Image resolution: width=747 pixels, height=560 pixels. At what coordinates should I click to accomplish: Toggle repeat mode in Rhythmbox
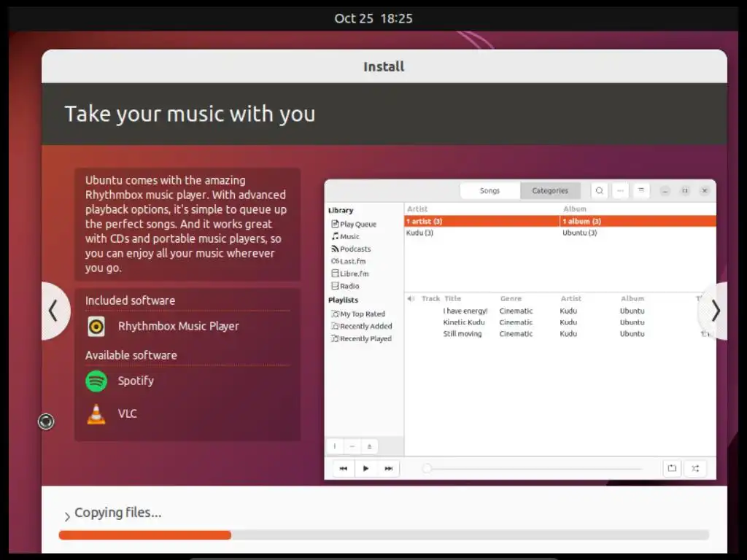pyautogui.click(x=672, y=469)
